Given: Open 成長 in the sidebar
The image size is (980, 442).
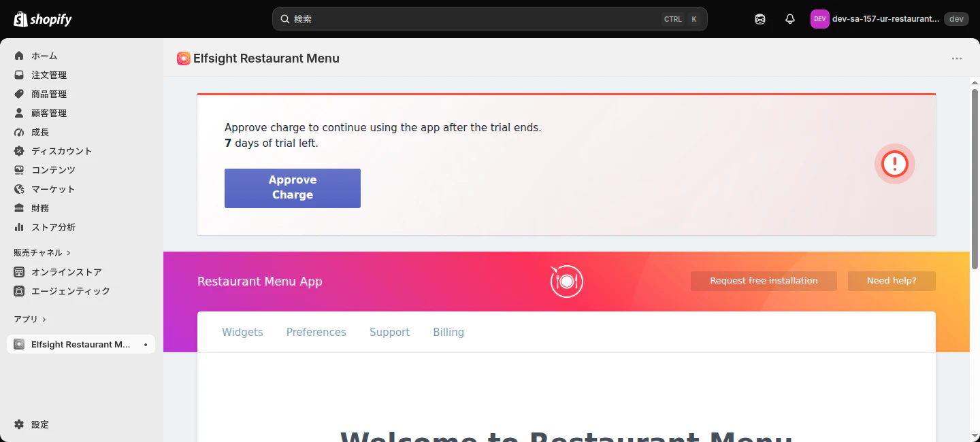Looking at the screenshot, I should (81, 132).
